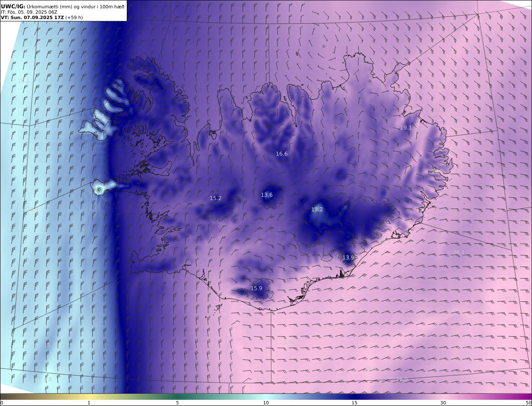Click the colorbar tick label 15

pos(355,403)
